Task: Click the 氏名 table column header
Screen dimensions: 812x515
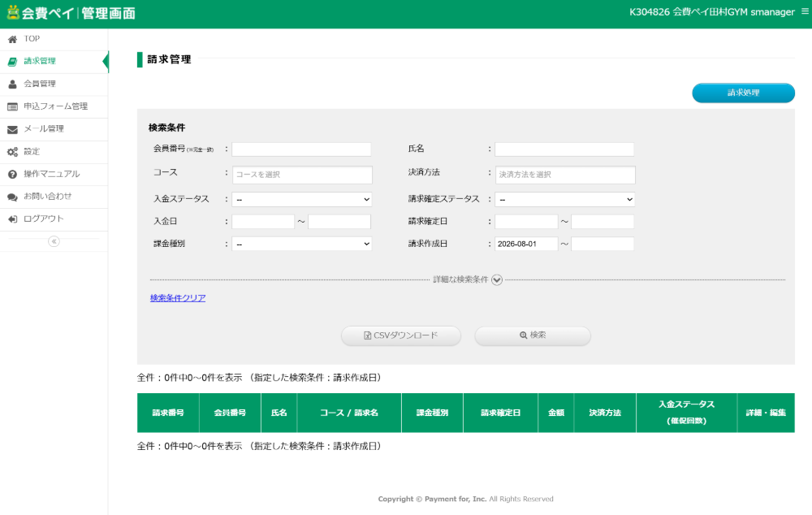Action: point(279,413)
